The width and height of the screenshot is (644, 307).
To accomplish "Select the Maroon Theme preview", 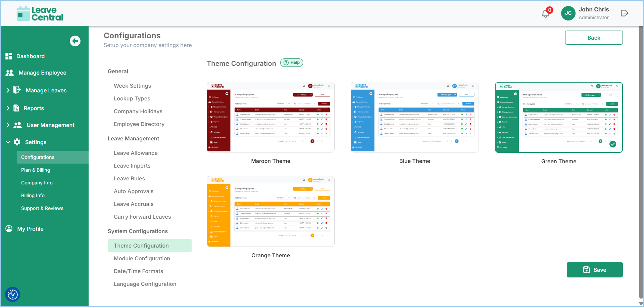I will point(270,117).
